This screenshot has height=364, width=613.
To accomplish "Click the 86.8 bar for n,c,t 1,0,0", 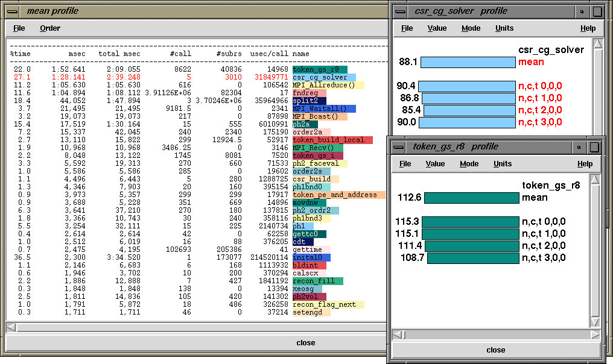I will 469,98.
